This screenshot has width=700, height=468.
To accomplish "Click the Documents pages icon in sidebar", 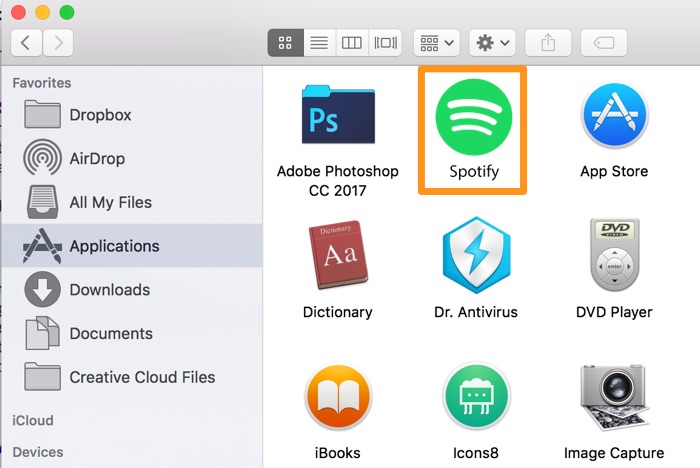I will (x=42, y=333).
